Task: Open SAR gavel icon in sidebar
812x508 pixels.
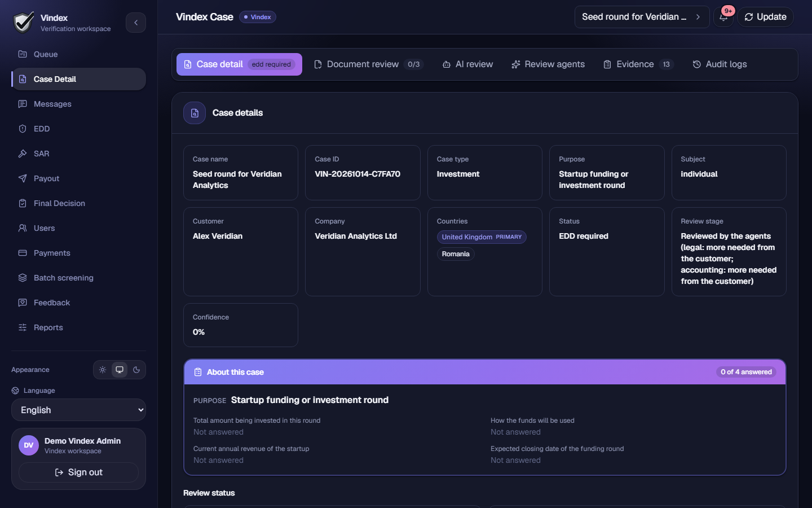Action: 23,154
